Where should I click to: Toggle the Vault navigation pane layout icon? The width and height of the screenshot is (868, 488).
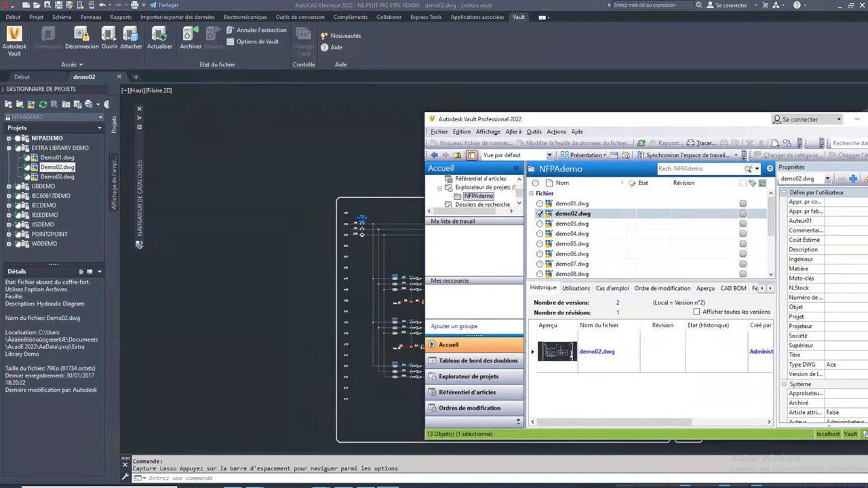pyautogui.click(x=471, y=155)
